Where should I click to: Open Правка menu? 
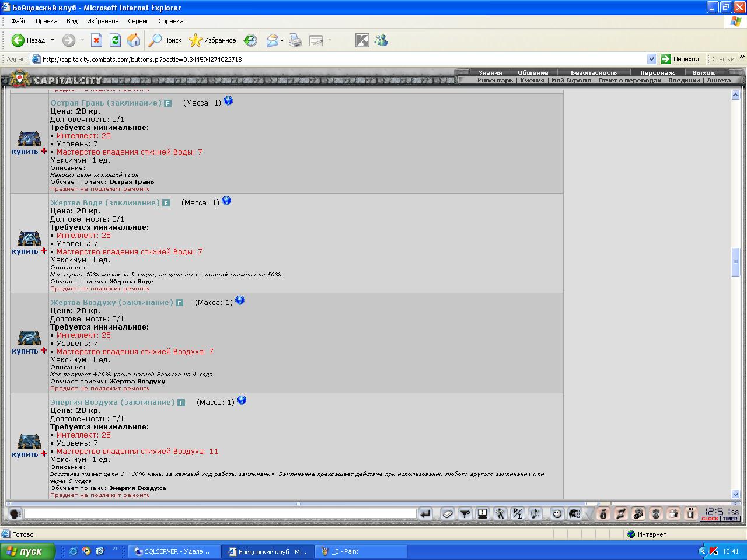46,21
